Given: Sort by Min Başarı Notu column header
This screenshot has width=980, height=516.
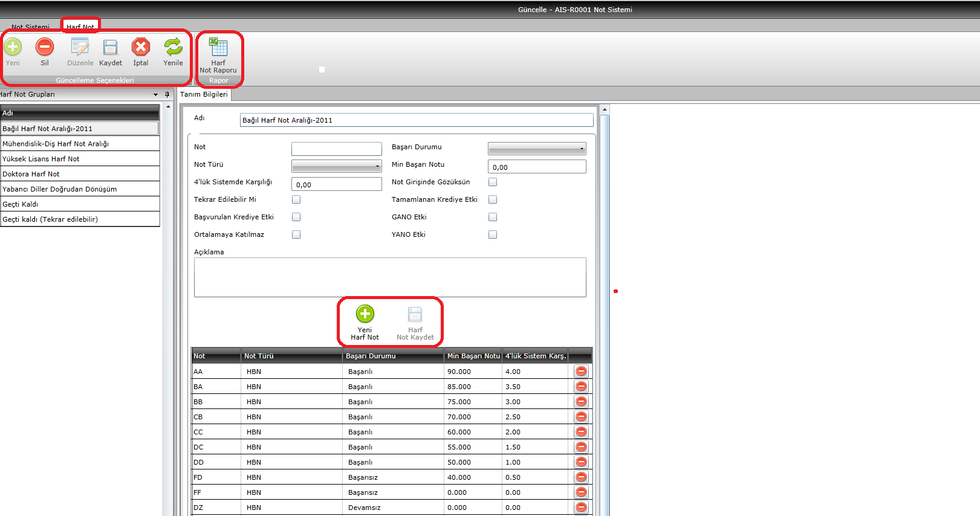Looking at the screenshot, I should 473,356.
